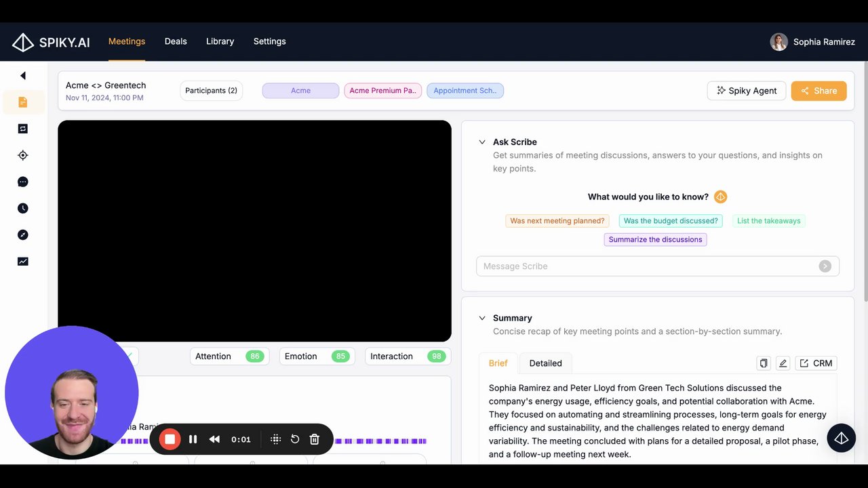Click the orange Share button
This screenshot has height=488, width=868.
click(818, 91)
